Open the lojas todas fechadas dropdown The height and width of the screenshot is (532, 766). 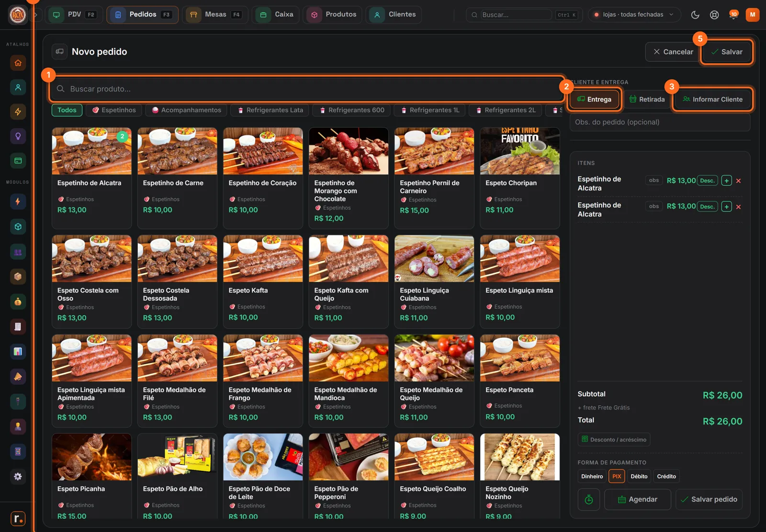click(634, 15)
